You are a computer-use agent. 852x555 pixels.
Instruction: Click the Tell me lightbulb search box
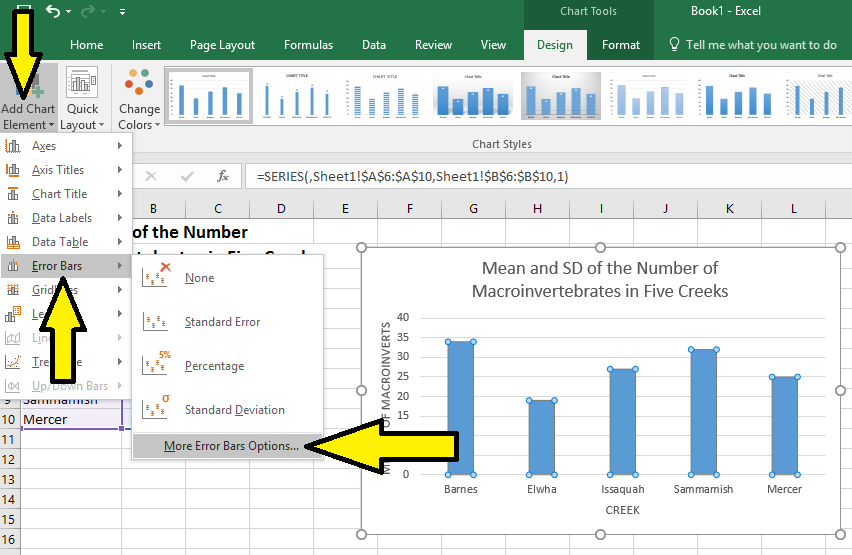coord(752,45)
